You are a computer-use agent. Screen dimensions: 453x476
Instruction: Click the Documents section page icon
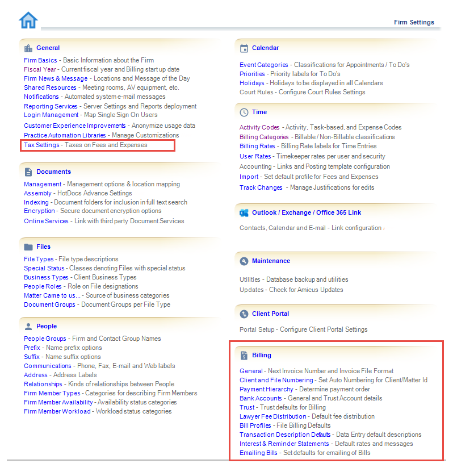[28, 172]
